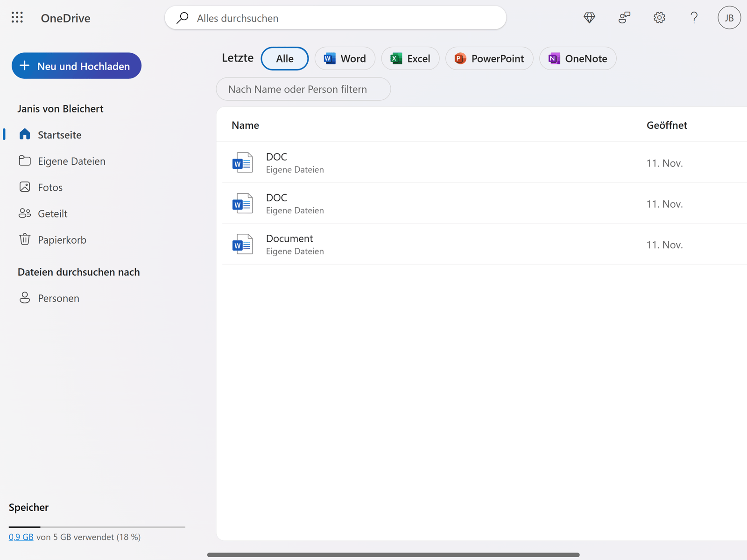Open the Word file icon for Document
Screen dimensions: 747x560
click(242, 244)
